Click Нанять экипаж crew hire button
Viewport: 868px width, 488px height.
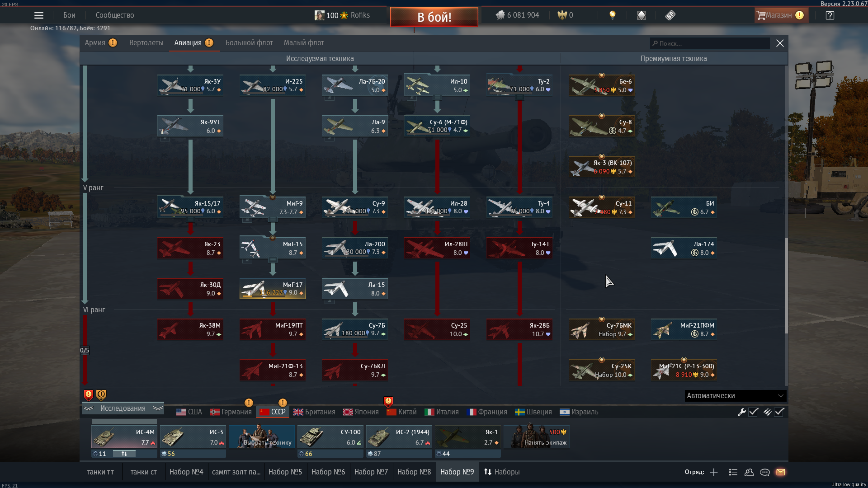pyautogui.click(x=537, y=436)
